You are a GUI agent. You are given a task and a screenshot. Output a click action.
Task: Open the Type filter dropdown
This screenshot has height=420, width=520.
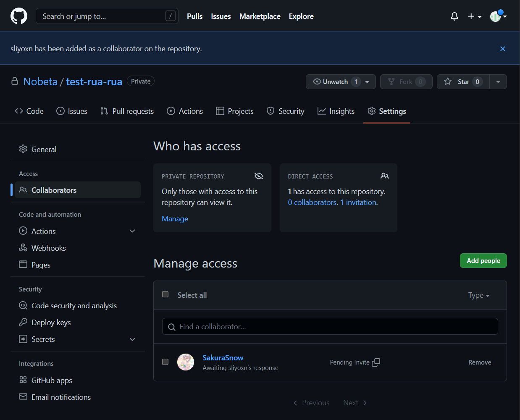pos(478,295)
